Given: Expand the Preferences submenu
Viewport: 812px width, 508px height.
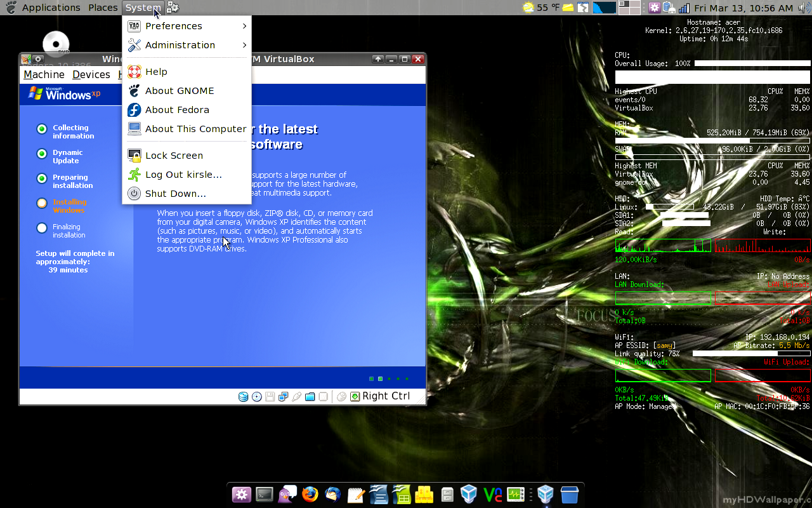Looking at the screenshot, I should (x=187, y=26).
